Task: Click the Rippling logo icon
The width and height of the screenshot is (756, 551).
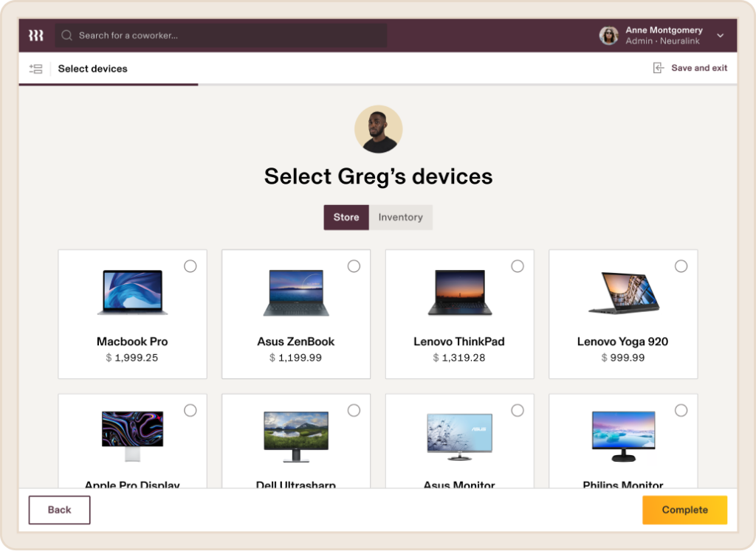Action: [35, 35]
